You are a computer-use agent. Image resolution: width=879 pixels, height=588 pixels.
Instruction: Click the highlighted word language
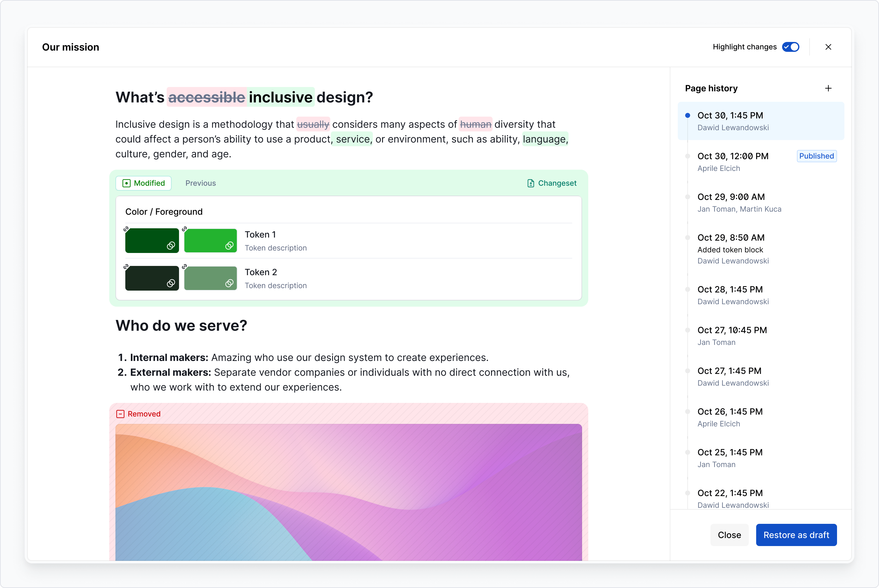(545, 139)
